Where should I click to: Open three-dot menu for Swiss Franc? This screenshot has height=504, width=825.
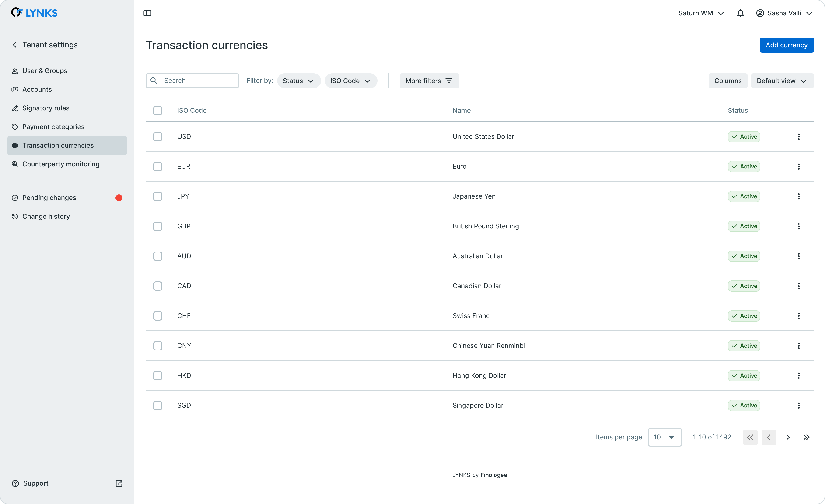click(799, 316)
